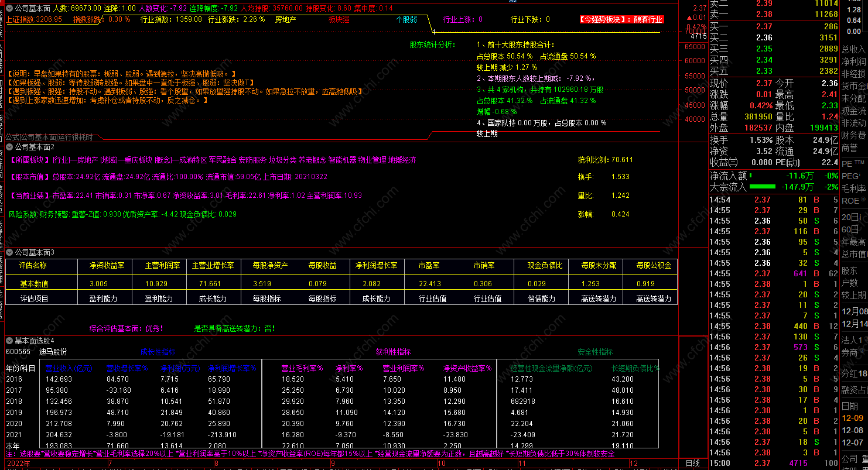
Task: Click the 卖一 2.38 ask row
Action: [774, 14]
